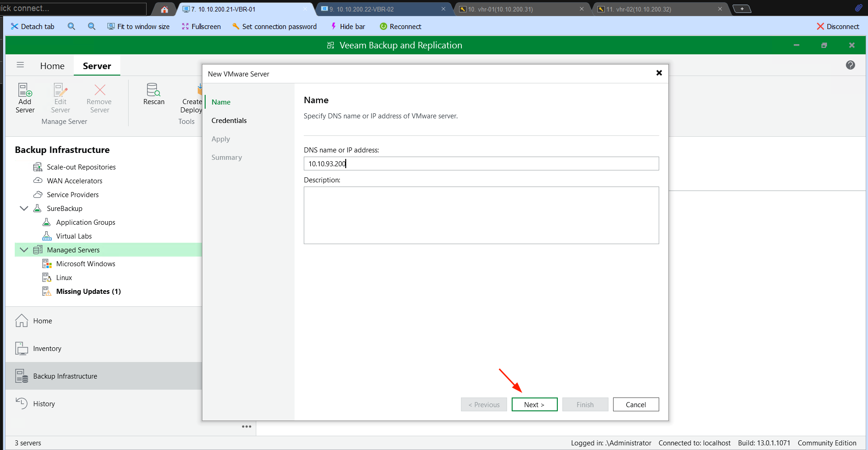Click "Connected to: localhost" status text
The image size is (868, 450).
coord(694,443)
